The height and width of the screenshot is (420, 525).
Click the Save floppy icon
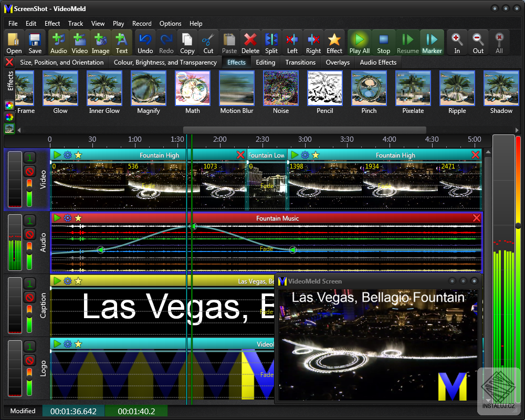35,43
